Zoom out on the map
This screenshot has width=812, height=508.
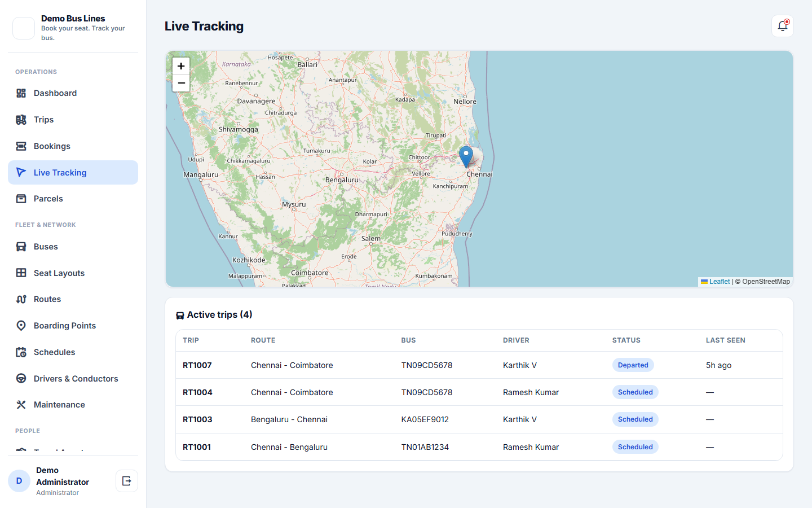(x=181, y=83)
